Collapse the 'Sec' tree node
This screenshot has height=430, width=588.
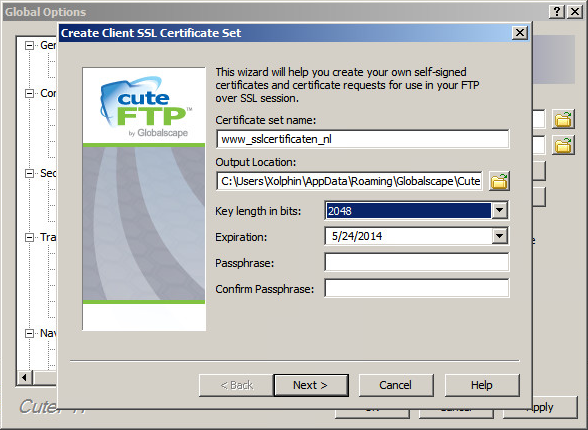[29, 173]
